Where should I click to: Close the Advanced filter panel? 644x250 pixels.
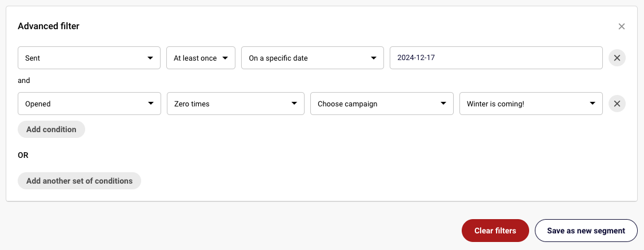[x=622, y=26]
